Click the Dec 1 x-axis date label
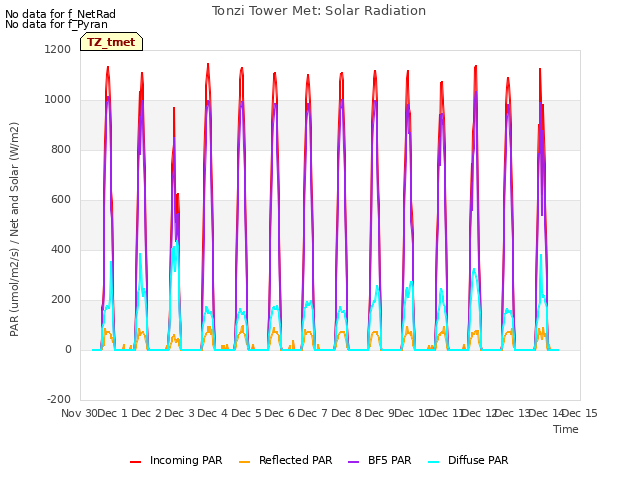The width and height of the screenshot is (640, 480). pos(113,413)
